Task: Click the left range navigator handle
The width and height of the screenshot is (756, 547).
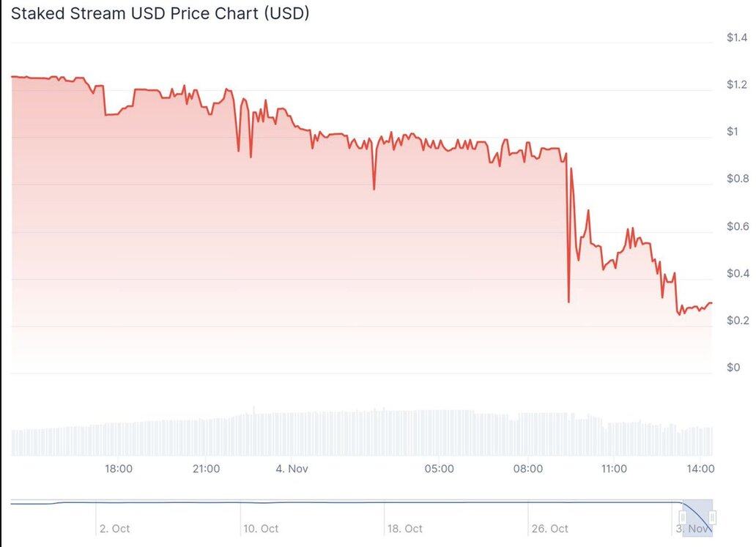Action: 683,518
